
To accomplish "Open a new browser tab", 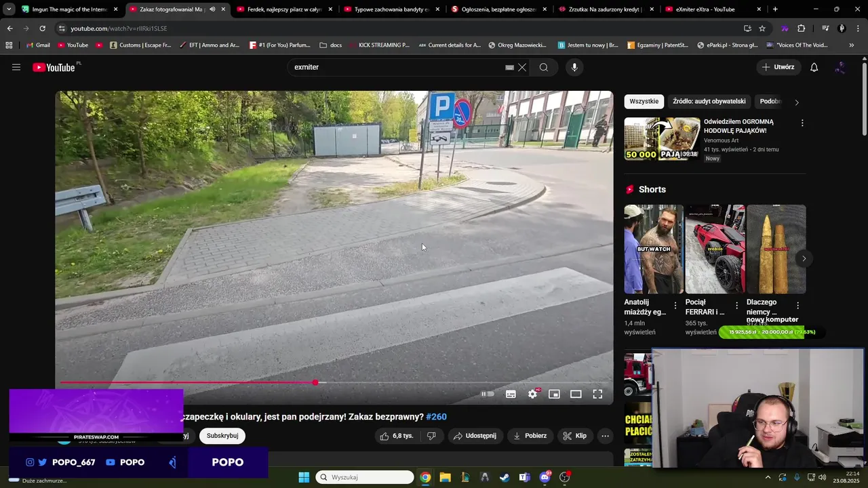I will point(775,9).
